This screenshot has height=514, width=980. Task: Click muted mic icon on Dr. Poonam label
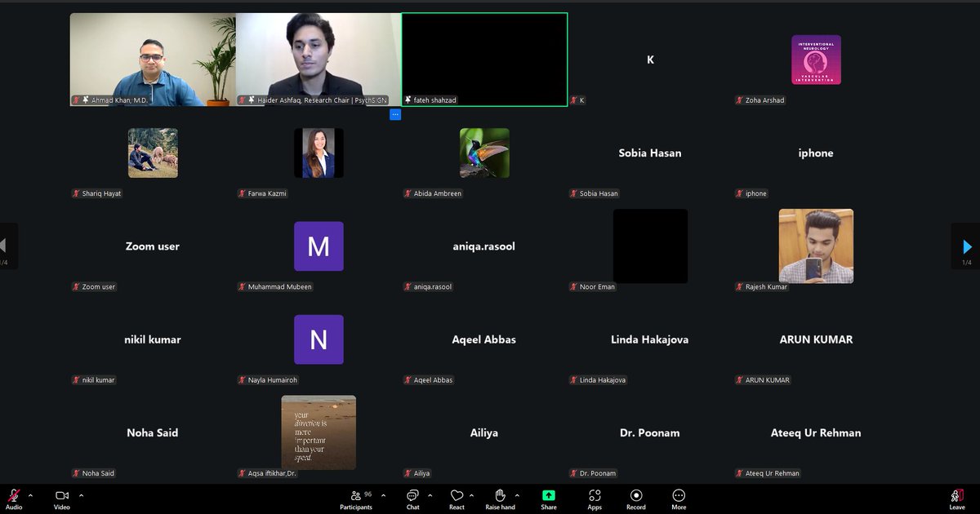574,473
